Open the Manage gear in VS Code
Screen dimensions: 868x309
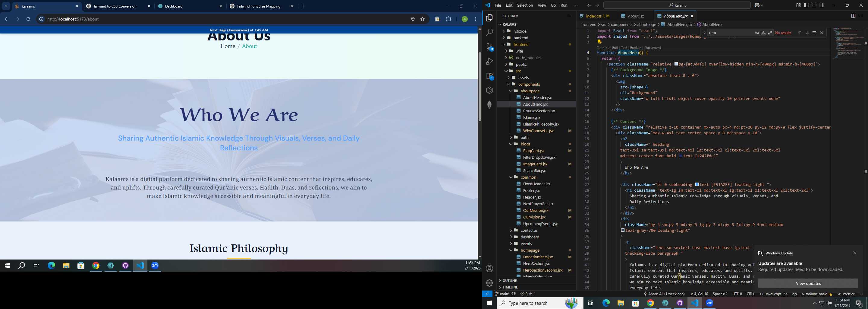coord(489,283)
